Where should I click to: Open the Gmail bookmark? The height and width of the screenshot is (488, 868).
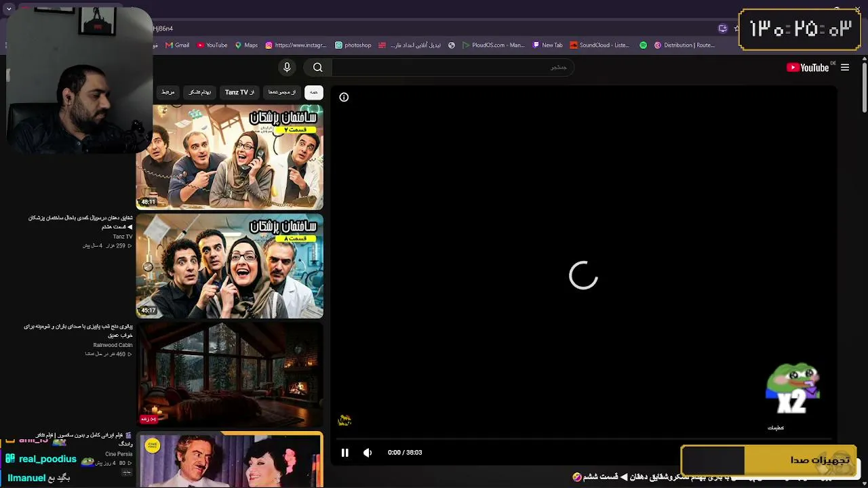pyautogui.click(x=177, y=45)
